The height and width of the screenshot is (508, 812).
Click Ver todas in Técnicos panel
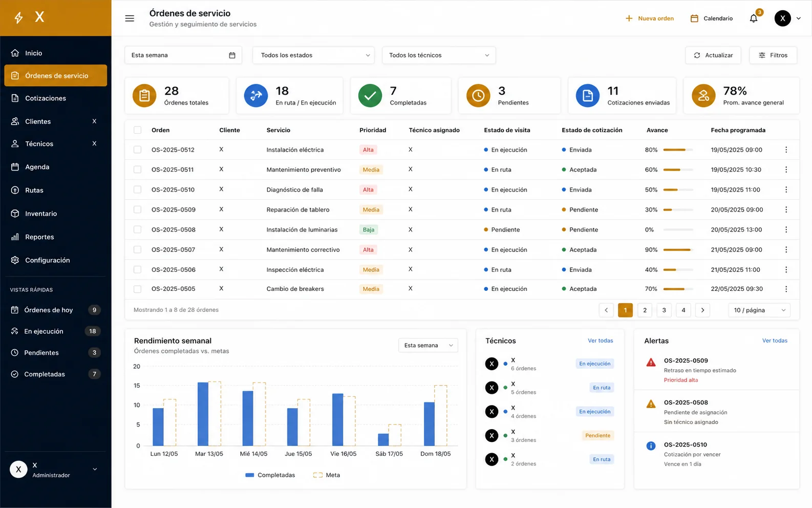pos(600,341)
